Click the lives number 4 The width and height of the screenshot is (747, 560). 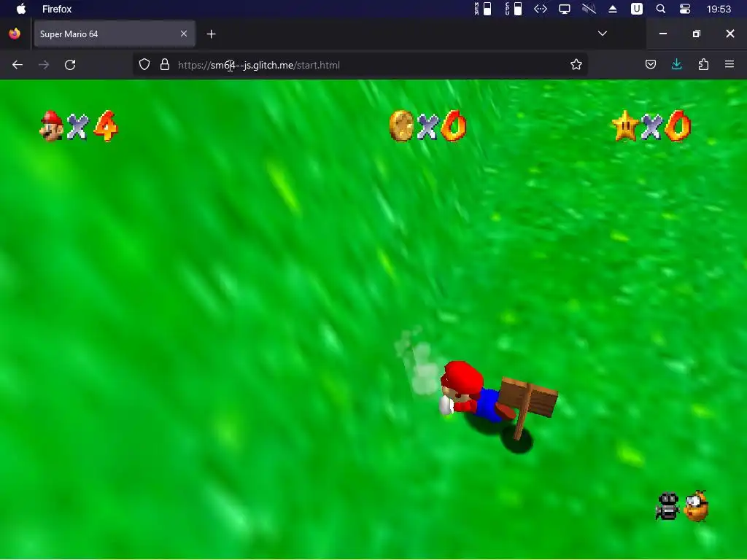tap(106, 126)
